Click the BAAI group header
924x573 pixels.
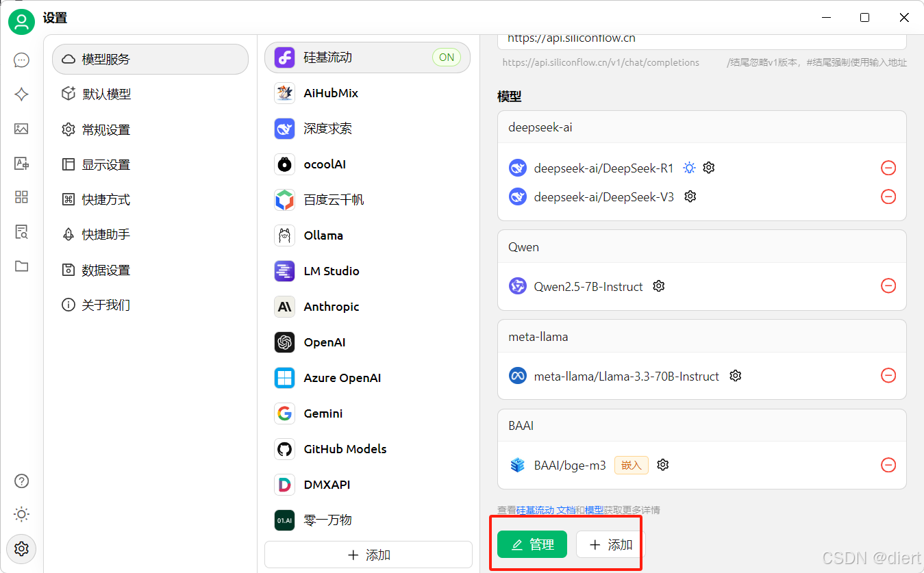coord(702,426)
